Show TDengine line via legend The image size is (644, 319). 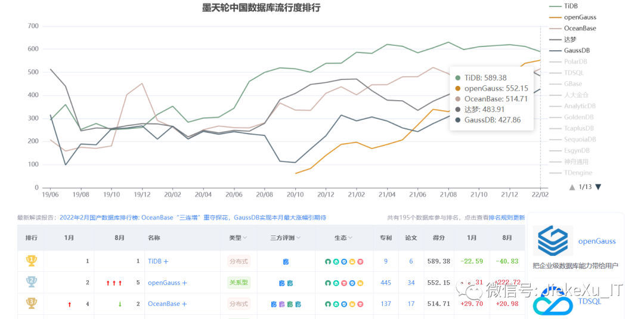571,172
